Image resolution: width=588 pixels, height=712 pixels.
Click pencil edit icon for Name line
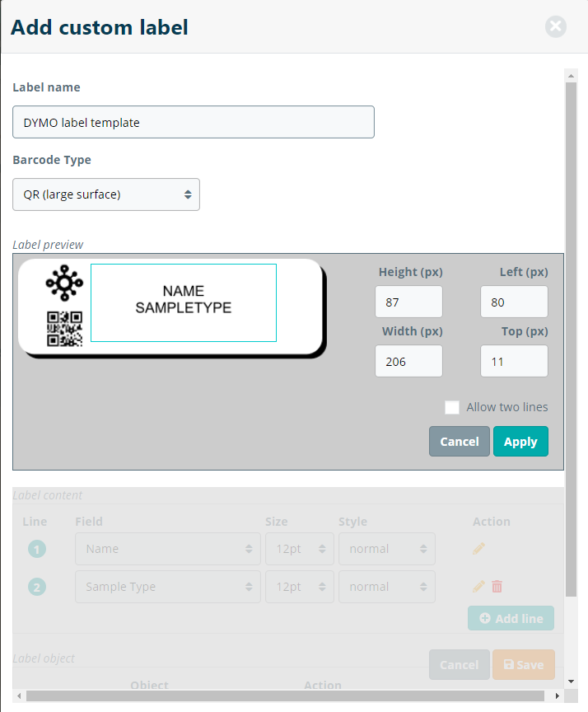point(478,548)
